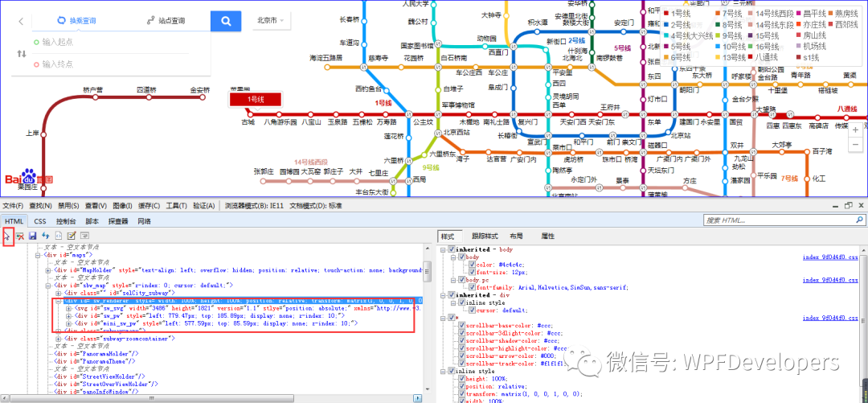
Task: Uncheck the color: #4c4c4c property checkbox
Action: (x=473, y=265)
